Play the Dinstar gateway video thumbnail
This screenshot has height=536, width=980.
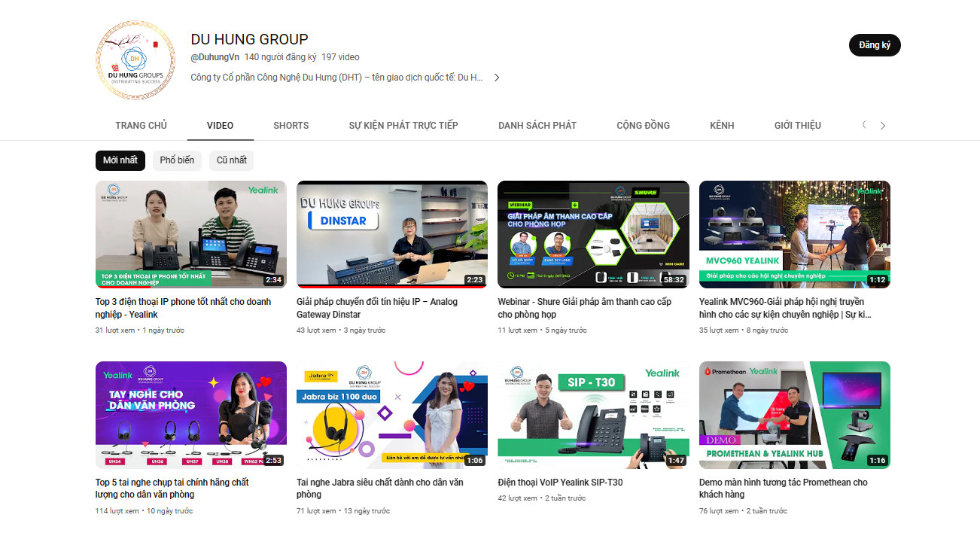pyautogui.click(x=391, y=234)
